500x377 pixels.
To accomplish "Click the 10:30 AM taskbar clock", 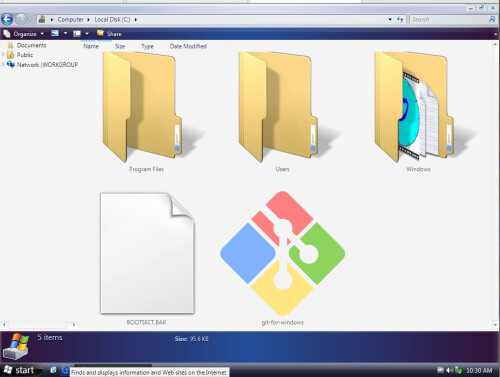I will (479, 370).
